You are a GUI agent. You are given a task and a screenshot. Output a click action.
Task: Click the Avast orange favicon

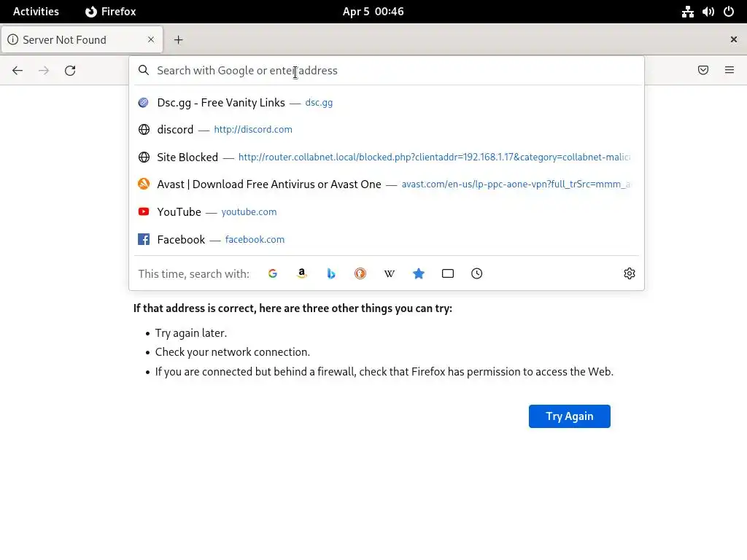coord(144,184)
